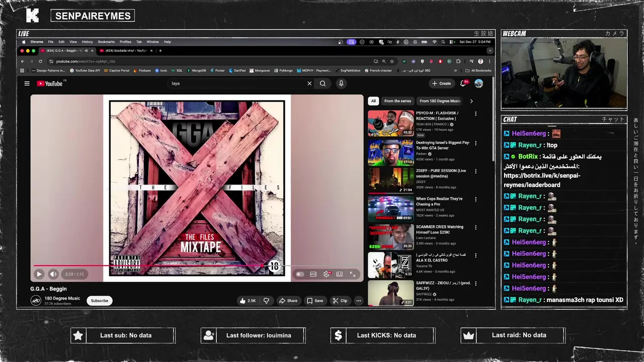Open the Chrome tab search dropdown arrow
644x362 pixels.
[x=490, y=51]
